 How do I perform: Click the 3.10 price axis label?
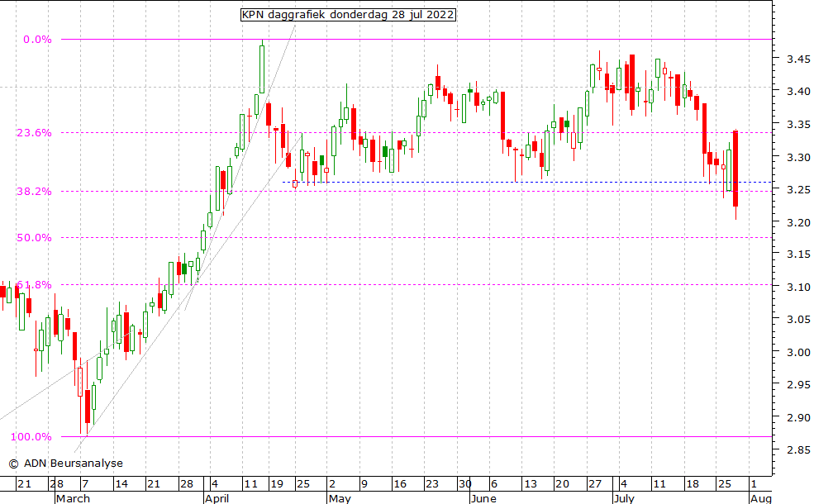tap(798, 287)
